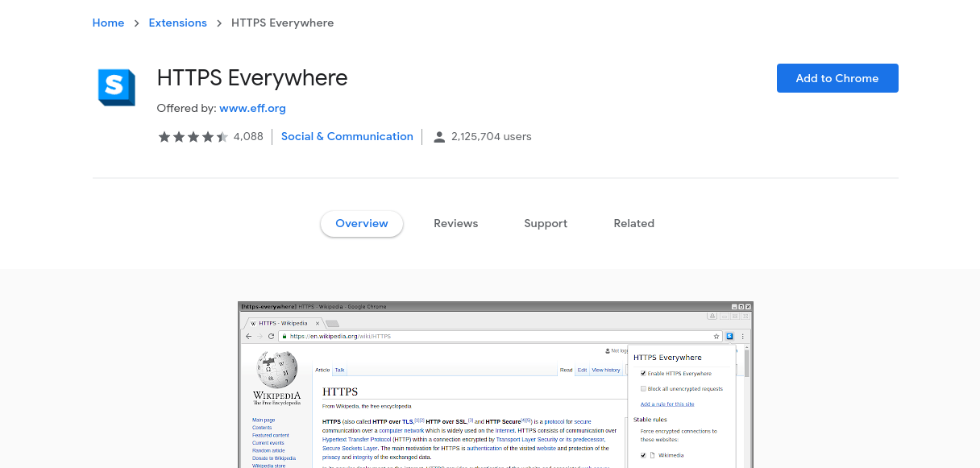Screen dimensions: 980x468
Task: Open the Social & Communication category link
Action: click(x=347, y=137)
